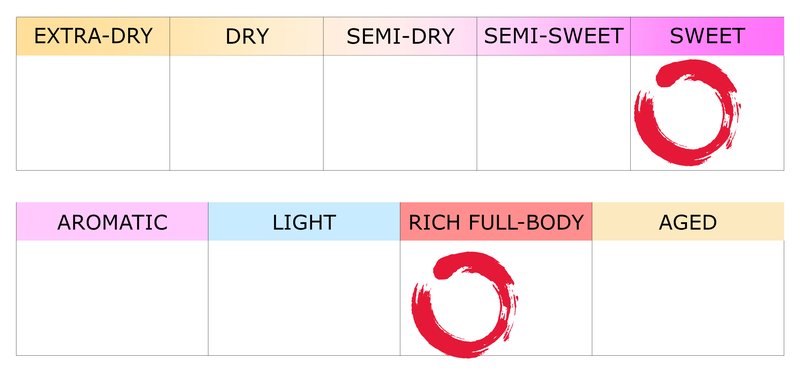Pick the SEMI-SWEET header
The image size is (800, 371).
pyautogui.click(x=554, y=36)
